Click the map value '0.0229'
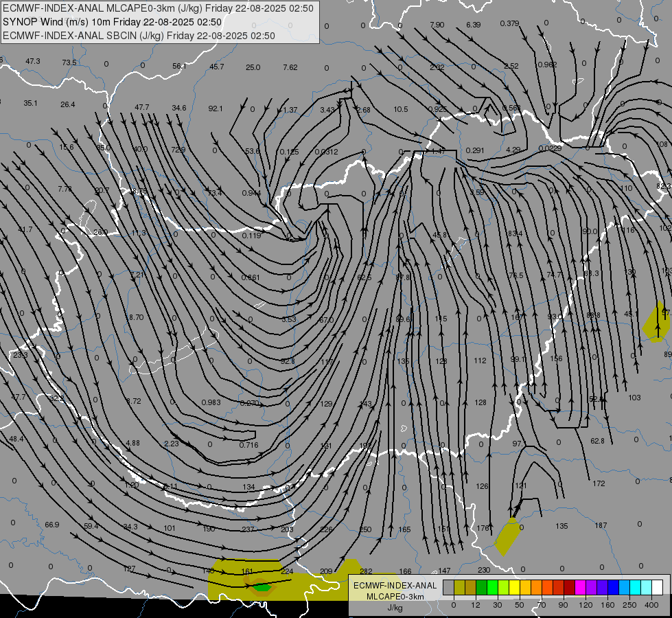Image resolution: width=672 pixels, height=618 pixels. [550, 148]
